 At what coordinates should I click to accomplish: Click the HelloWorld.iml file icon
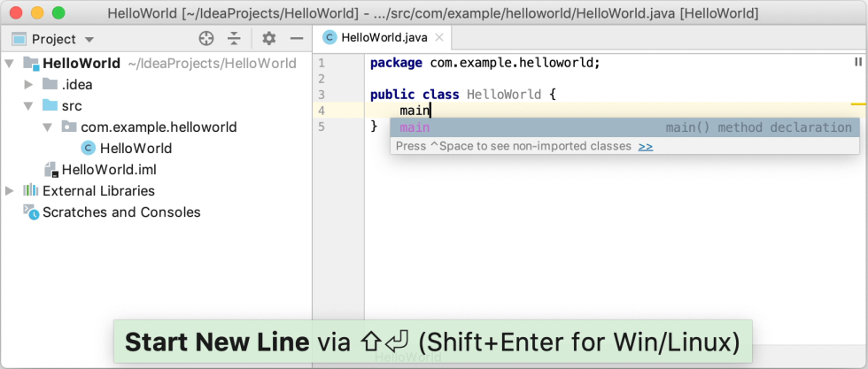[x=50, y=170]
